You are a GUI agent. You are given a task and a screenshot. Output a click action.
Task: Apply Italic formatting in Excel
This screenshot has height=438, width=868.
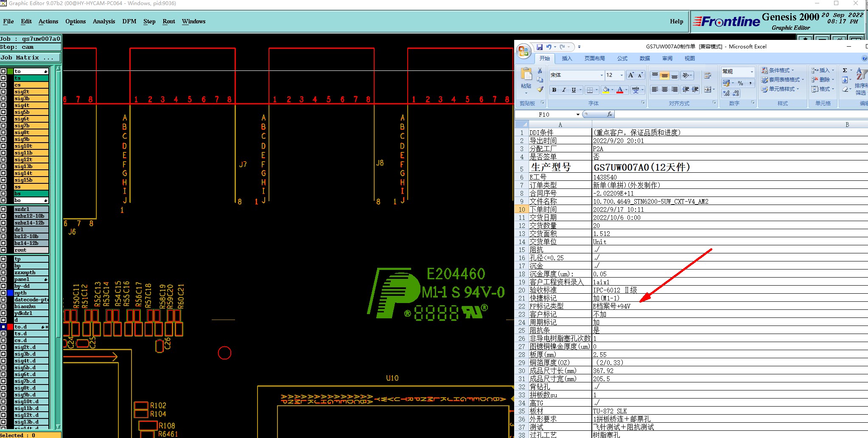click(x=564, y=90)
